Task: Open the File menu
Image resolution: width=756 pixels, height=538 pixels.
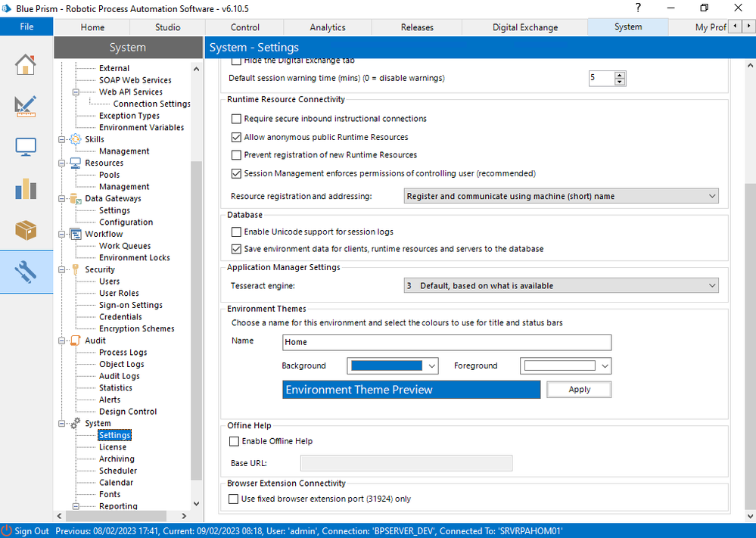Action: [x=26, y=27]
